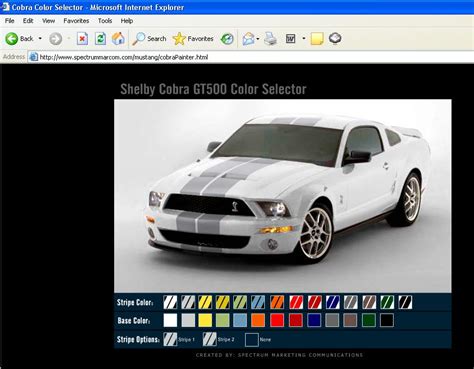The height and width of the screenshot is (369, 474).
Task: Open the View menu
Action: [48, 21]
